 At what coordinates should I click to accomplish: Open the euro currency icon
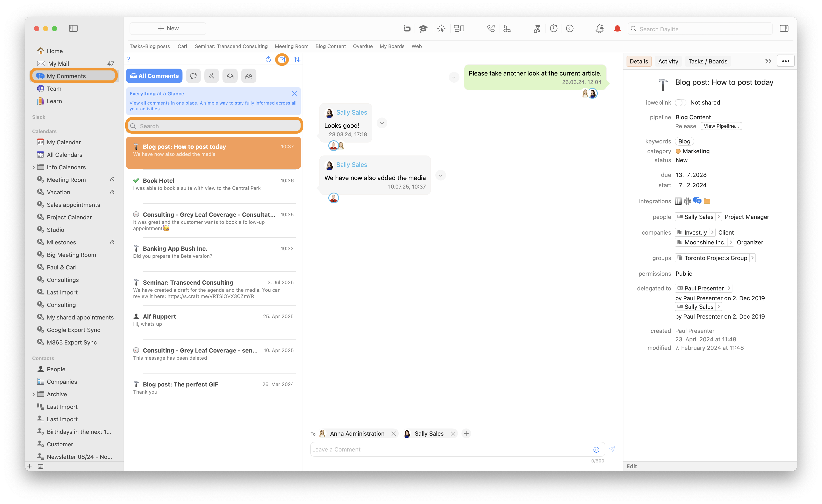tap(570, 29)
